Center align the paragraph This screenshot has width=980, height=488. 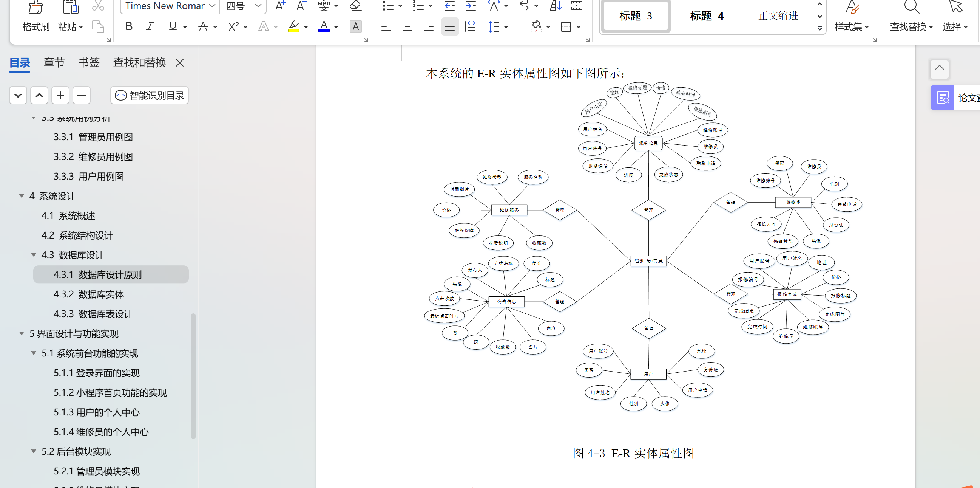click(407, 26)
